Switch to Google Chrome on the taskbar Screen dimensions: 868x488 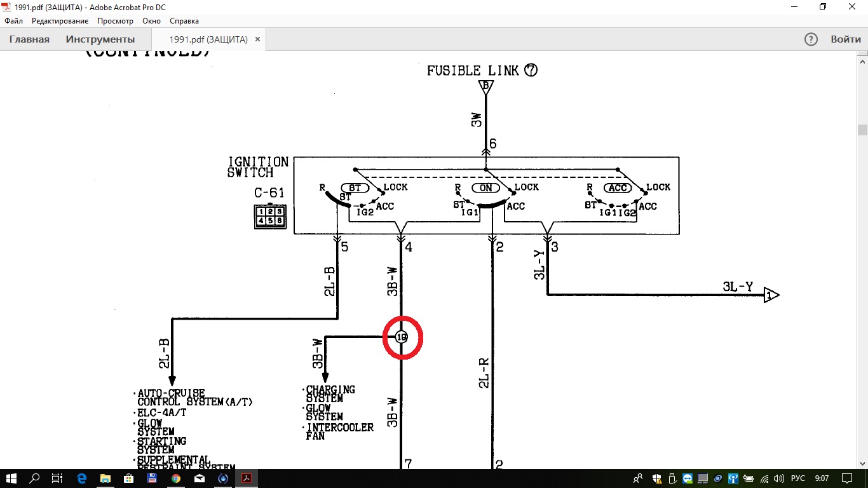tap(175, 478)
